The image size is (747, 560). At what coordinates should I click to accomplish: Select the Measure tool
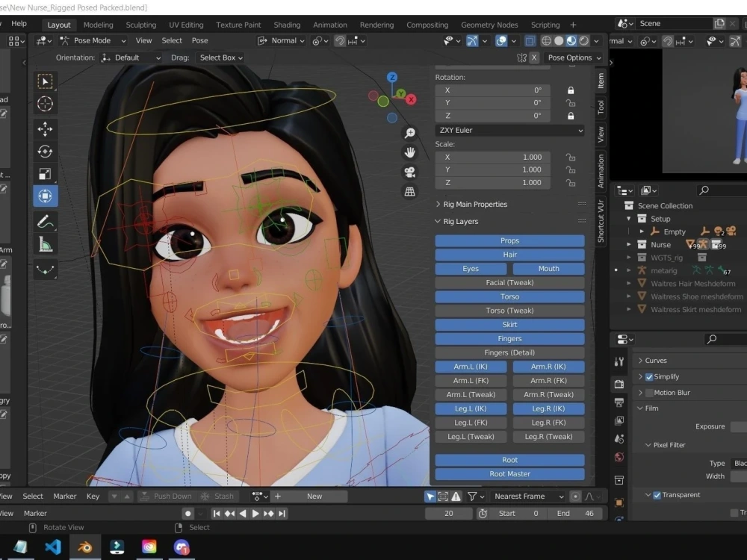point(46,244)
